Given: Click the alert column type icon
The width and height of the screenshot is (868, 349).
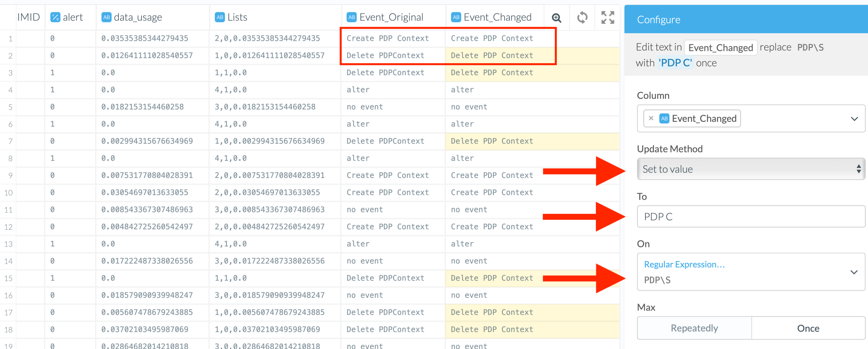Looking at the screenshot, I should click(55, 17).
